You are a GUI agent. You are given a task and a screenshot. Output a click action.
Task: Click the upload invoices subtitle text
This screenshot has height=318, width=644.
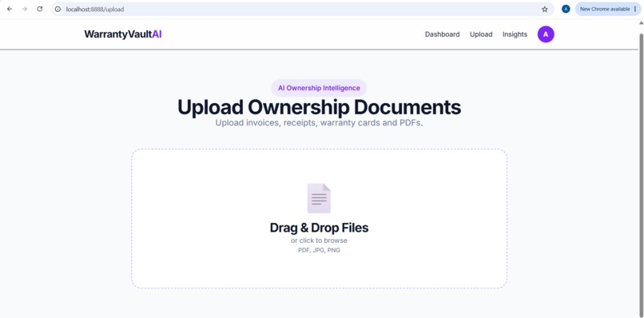tap(319, 123)
